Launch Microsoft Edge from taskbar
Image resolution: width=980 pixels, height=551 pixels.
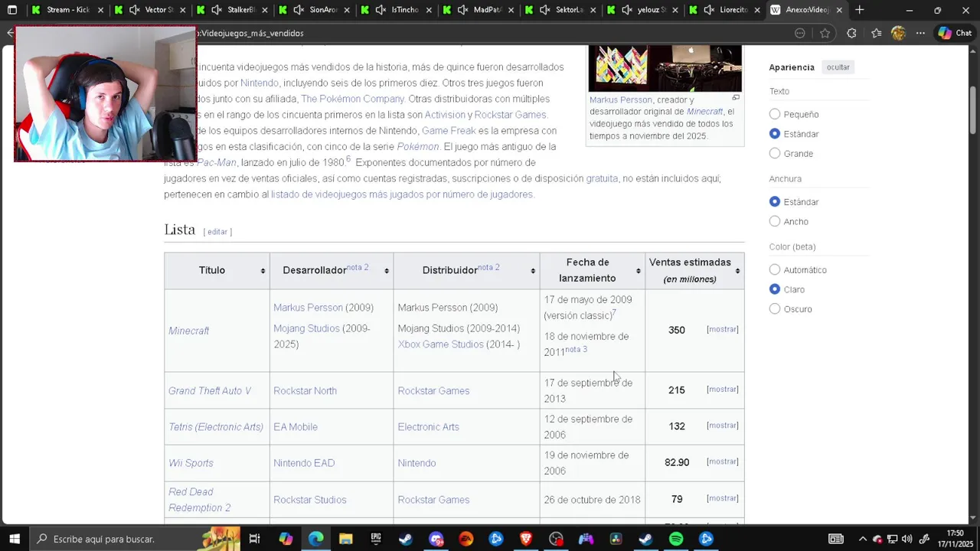tap(315, 539)
